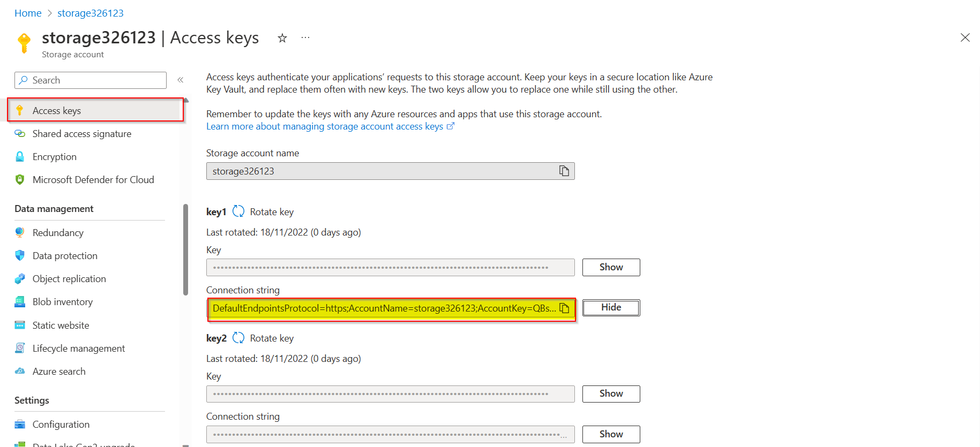
Task: Click Rotate key label for key1
Action: tap(272, 212)
